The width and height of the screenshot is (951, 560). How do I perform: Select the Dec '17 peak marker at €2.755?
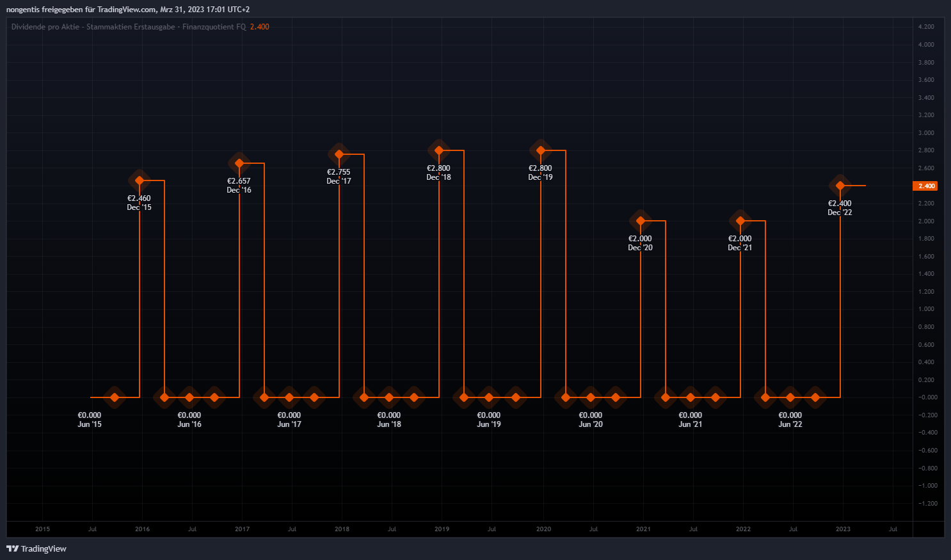coord(339,154)
